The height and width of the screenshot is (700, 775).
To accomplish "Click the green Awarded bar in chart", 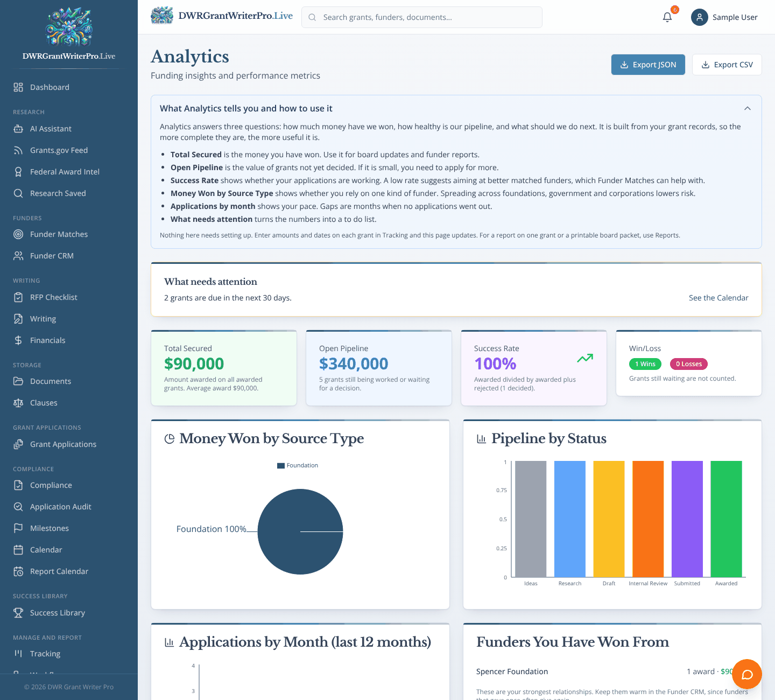I will click(726, 519).
